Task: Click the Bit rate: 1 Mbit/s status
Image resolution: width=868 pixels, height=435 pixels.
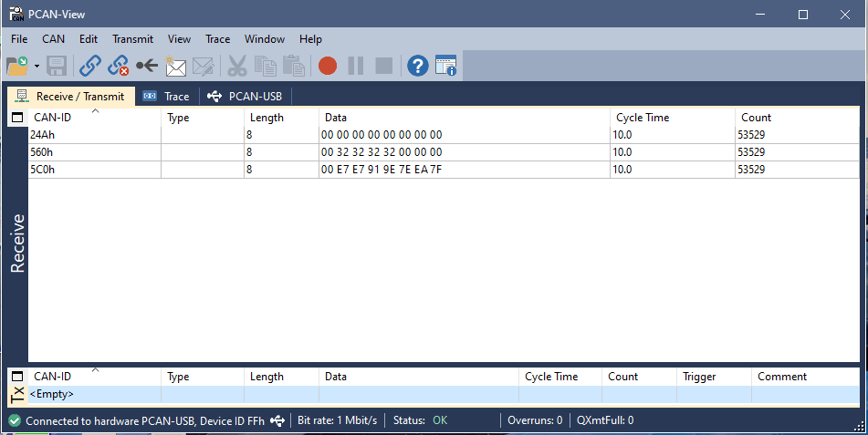Action: click(337, 420)
